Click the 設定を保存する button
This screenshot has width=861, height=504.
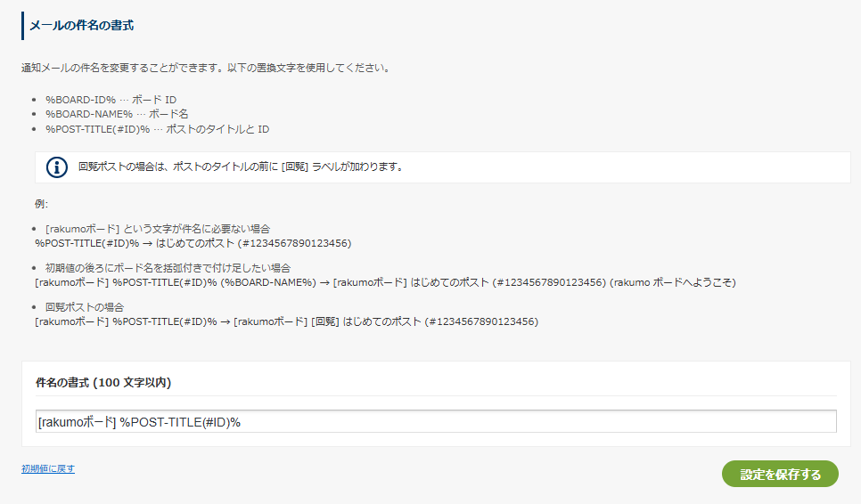coord(780,474)
